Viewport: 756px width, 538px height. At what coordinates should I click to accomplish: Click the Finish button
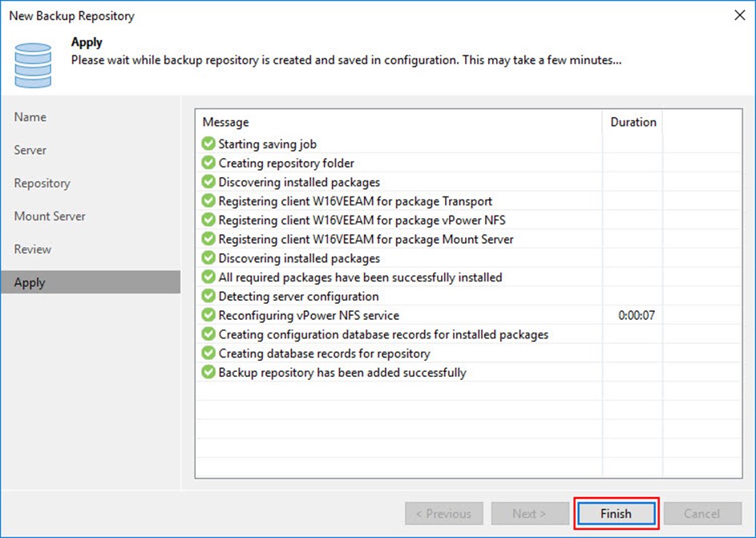pyautogui.click(x=616, y=514)
